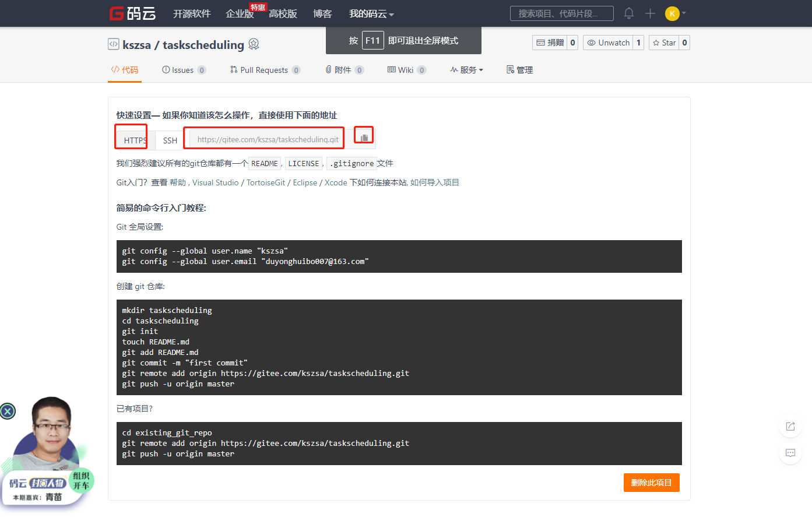
Task: Click the plus icon to create new
Action: [x=651, y=13]
